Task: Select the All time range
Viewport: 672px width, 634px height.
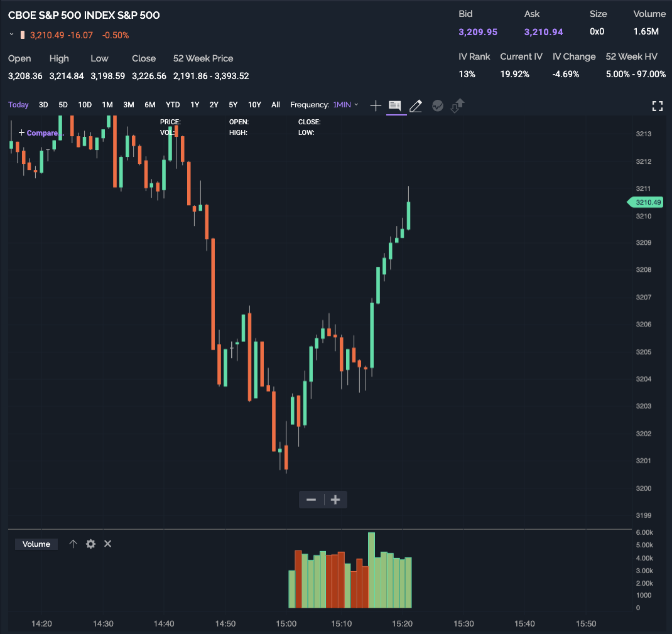Action: [x=276, y=105]
